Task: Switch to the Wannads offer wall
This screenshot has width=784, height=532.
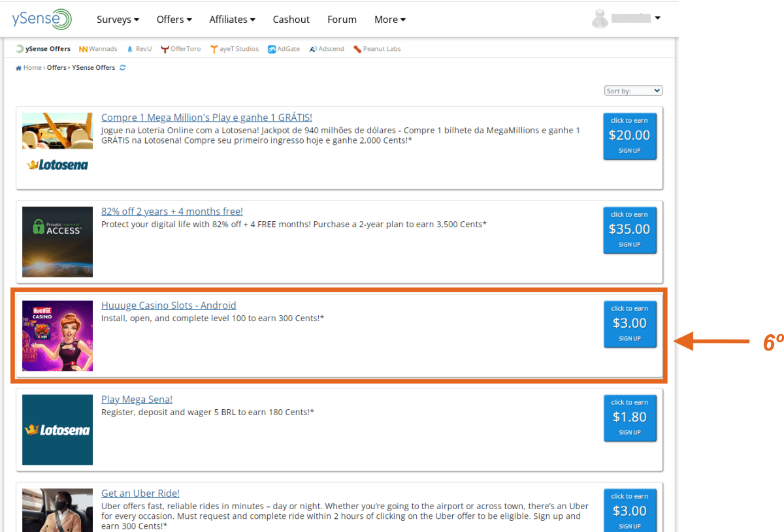Action: [98, 49]
